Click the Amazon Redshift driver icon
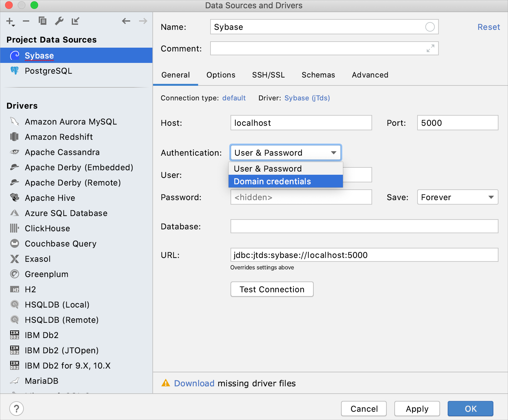This screenshot has width=508, height=420. tap(15, 137)
